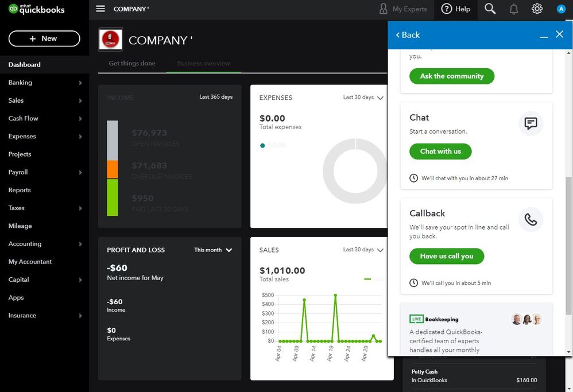The width and height of the screenshot is (573, 392).
Task: Open the Help question mark icon
Action: coord(446,9)
